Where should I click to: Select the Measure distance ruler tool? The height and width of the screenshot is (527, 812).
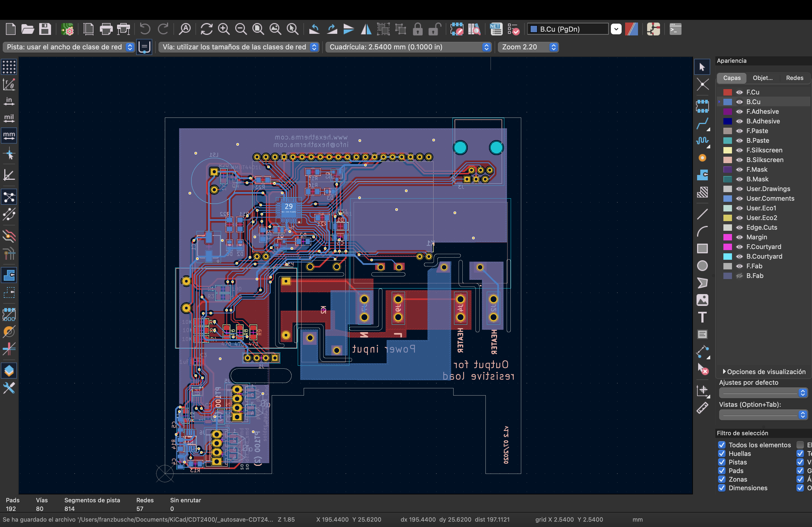coord(702,408)
